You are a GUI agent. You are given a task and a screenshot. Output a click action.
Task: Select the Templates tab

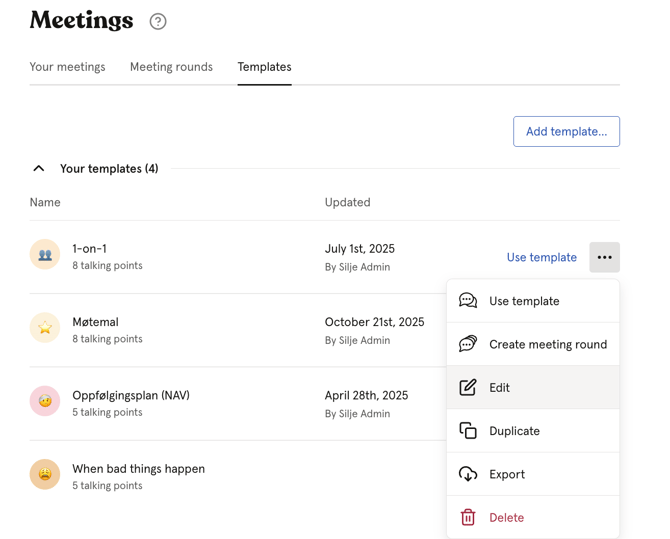point(264,67)
